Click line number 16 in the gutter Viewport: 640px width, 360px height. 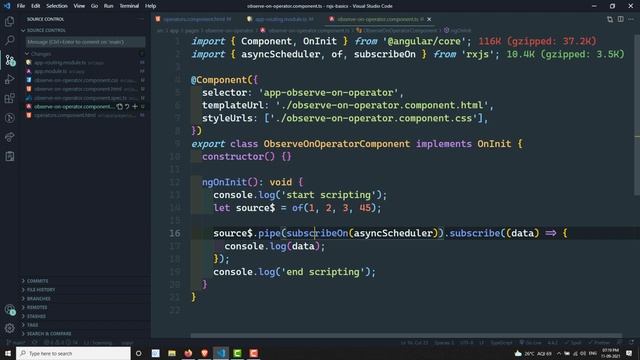coord(175,233)
